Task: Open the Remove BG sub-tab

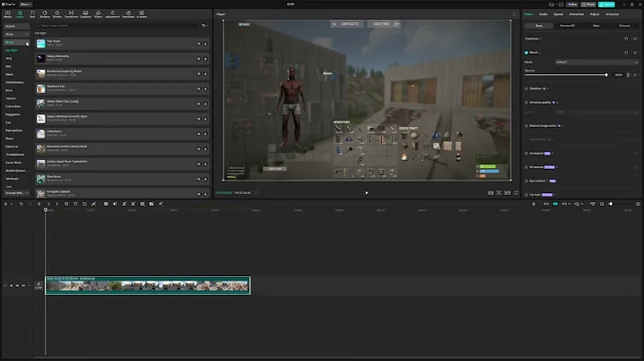Action: [568, 26]
